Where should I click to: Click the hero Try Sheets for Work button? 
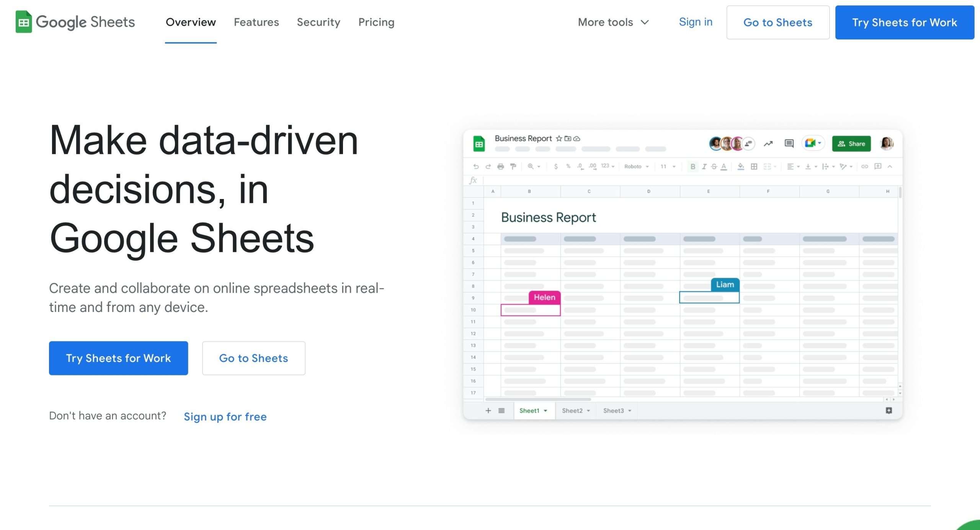[x=118, y=358]
